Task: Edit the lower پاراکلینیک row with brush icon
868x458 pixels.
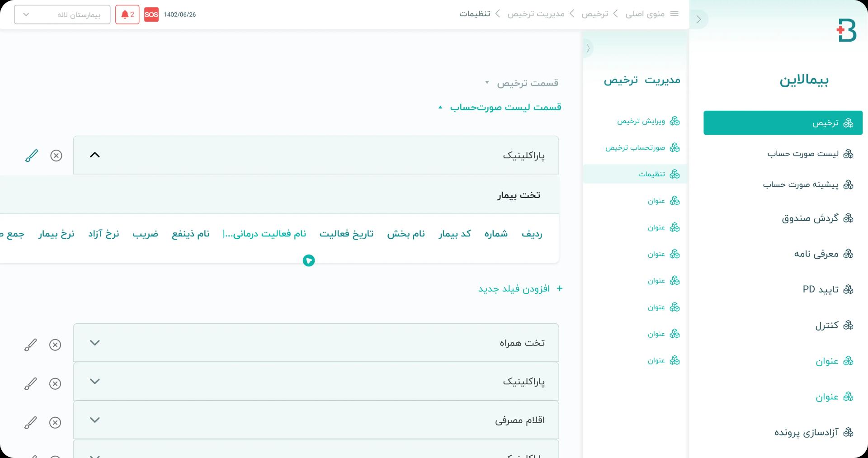Action: point(30,384)
